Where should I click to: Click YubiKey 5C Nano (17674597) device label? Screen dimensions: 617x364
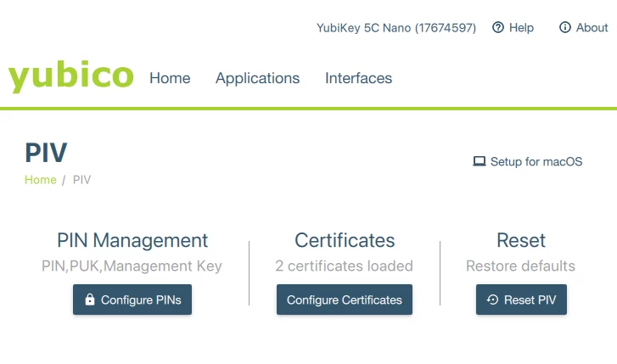[x=396, y=28]
